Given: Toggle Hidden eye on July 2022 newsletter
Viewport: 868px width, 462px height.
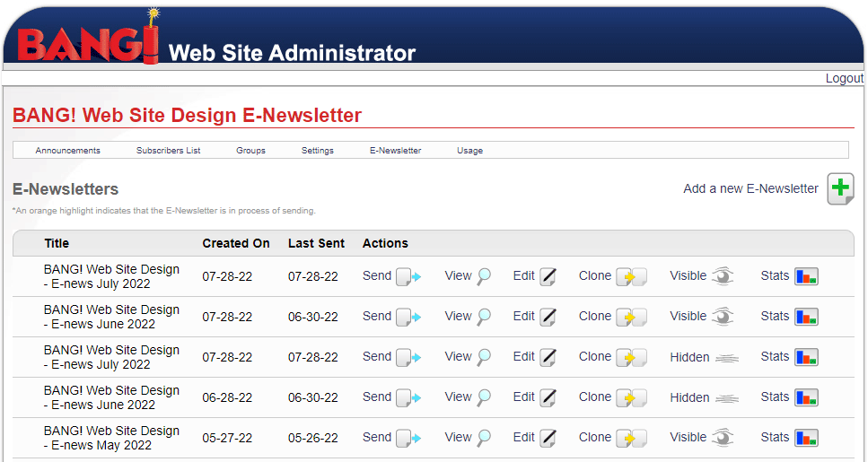Looking at the screenshot, I should [727, 358].
